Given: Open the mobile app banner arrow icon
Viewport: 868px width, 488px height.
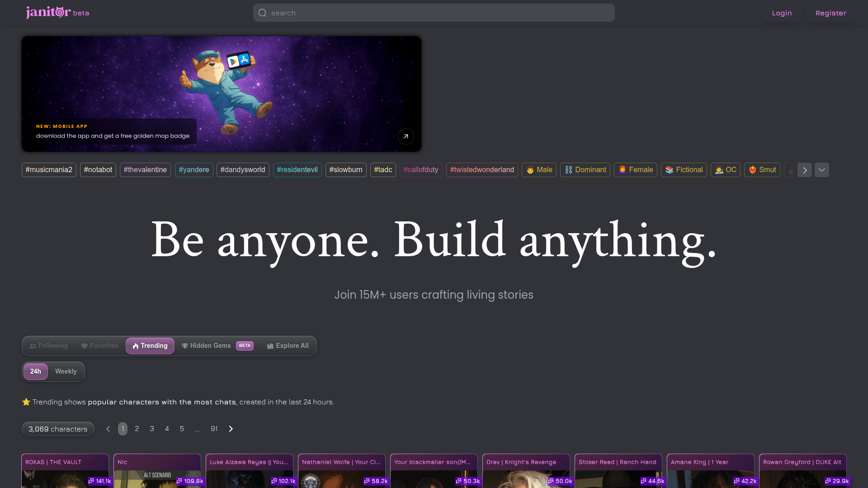Looking at the screenshot, I should tap(406, 136).
